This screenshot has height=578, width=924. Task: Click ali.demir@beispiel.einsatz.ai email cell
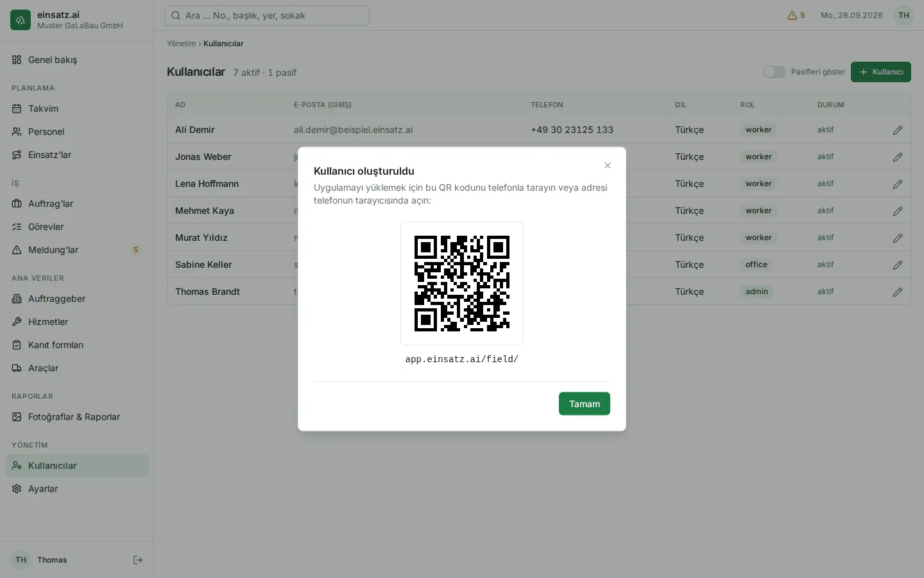click(354, 130)
